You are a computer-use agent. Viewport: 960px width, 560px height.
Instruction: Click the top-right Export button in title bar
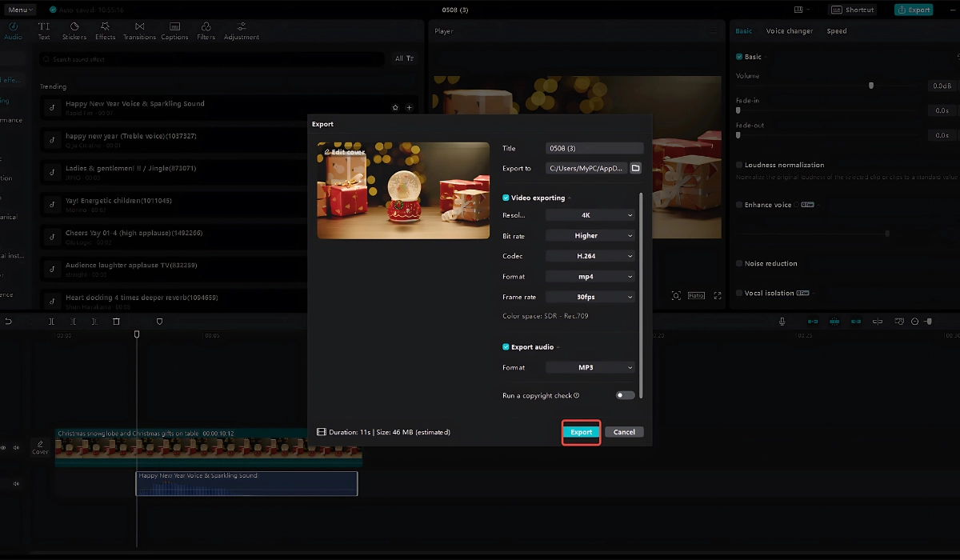(x=914, y=10)
